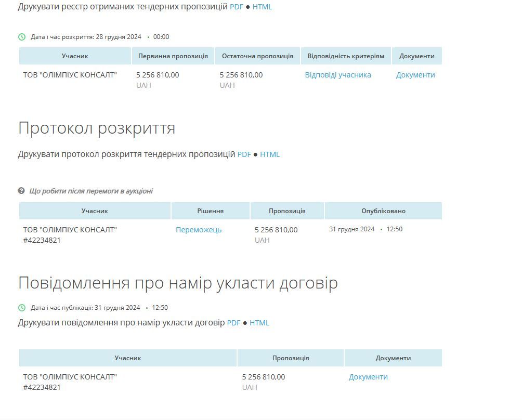Viewport: 522px width, 420px height.
Task: Click the 'Переможець' decision link
Action: (x=198, y=230)
